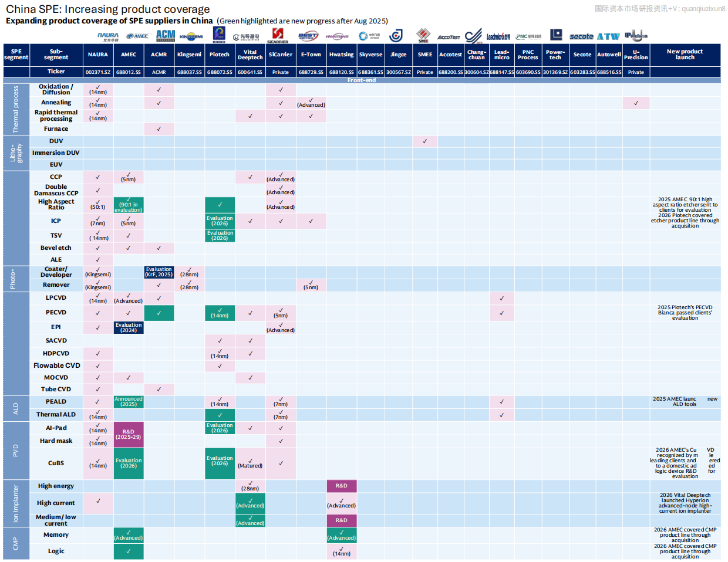The height and width of the screenshot is (562, 728).
Task: Click the NAURA company logo
Action: [108, 36]
